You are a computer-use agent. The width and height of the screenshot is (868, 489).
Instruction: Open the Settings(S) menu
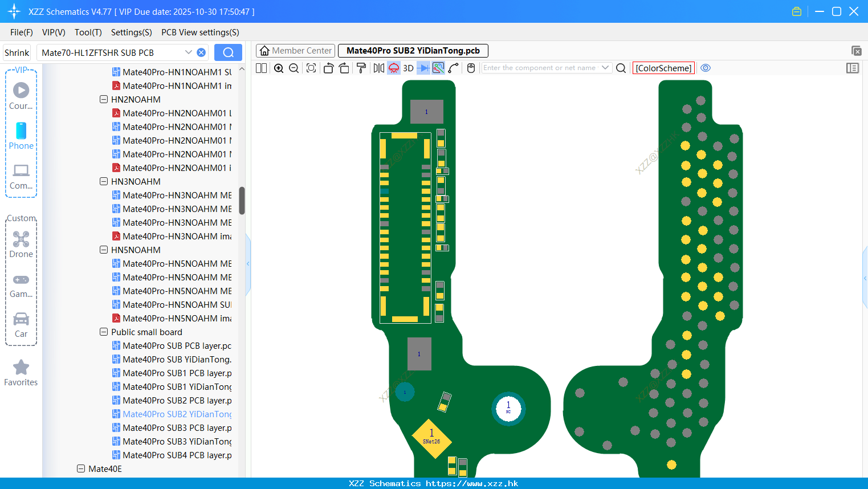coord(132,32)
